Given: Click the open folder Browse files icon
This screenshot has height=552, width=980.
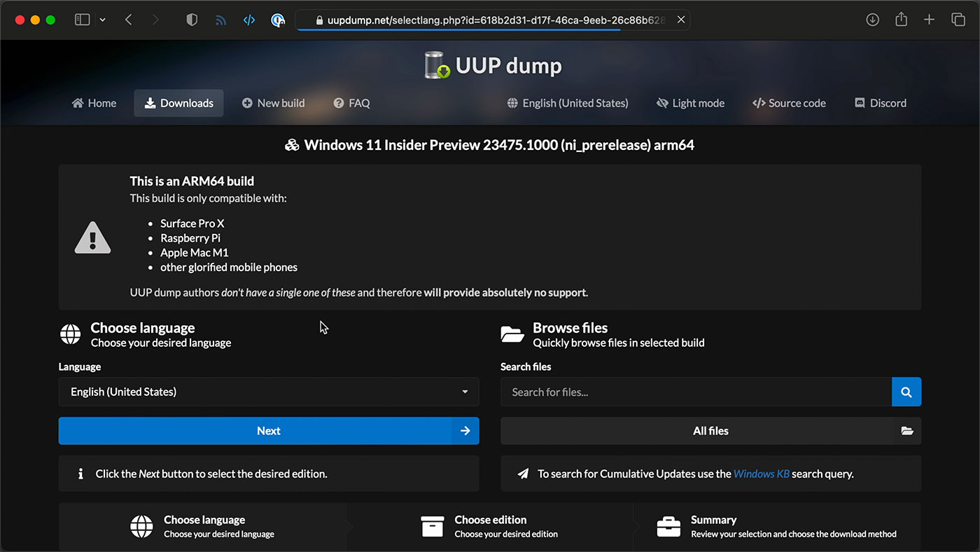Looking at the screenshot, I should pyautogui.click(x=512, y=334).
